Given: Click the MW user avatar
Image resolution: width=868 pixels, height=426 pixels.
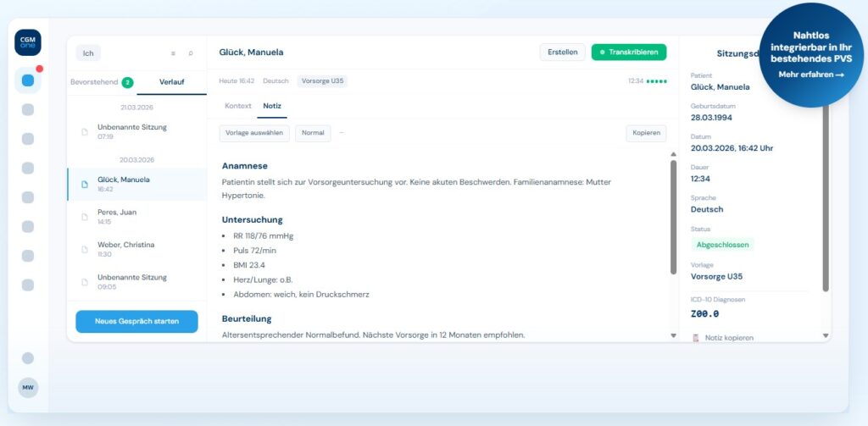Looking at the screenshot, I should point(28,387).
